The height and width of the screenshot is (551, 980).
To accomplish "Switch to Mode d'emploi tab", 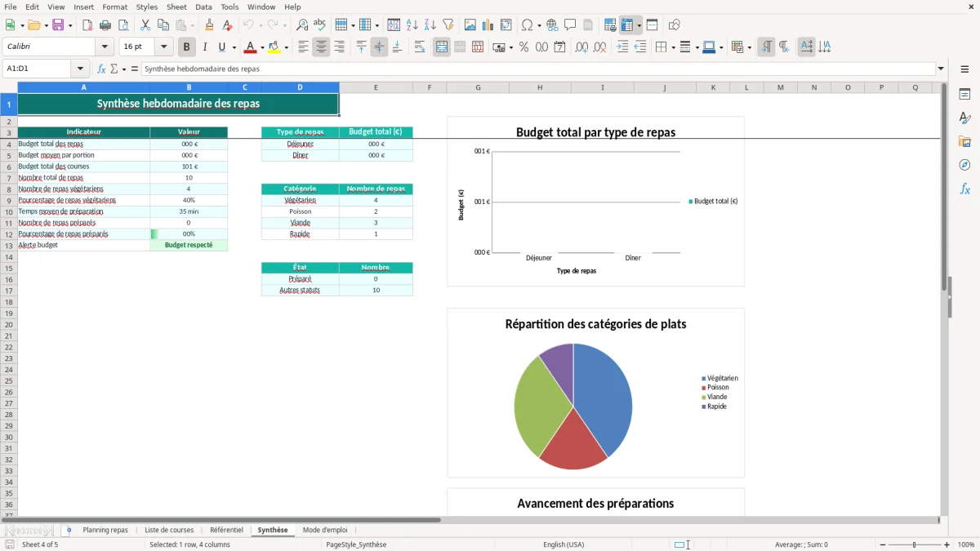I will (325, 530).
